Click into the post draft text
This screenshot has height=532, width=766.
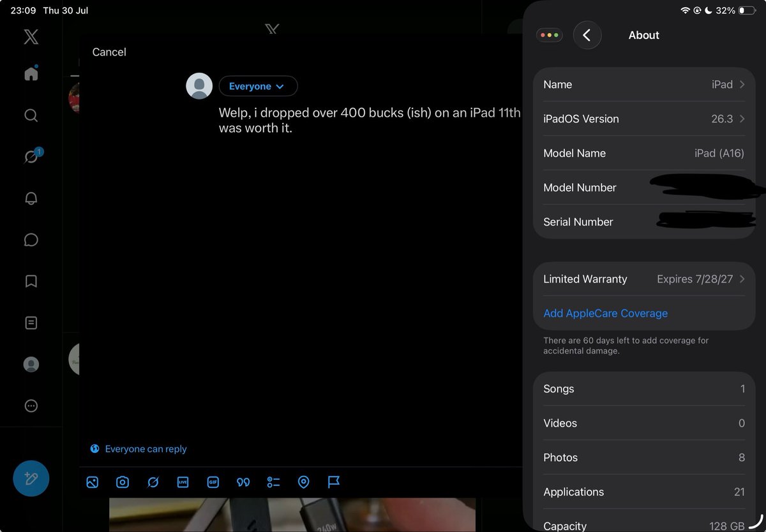370,121
